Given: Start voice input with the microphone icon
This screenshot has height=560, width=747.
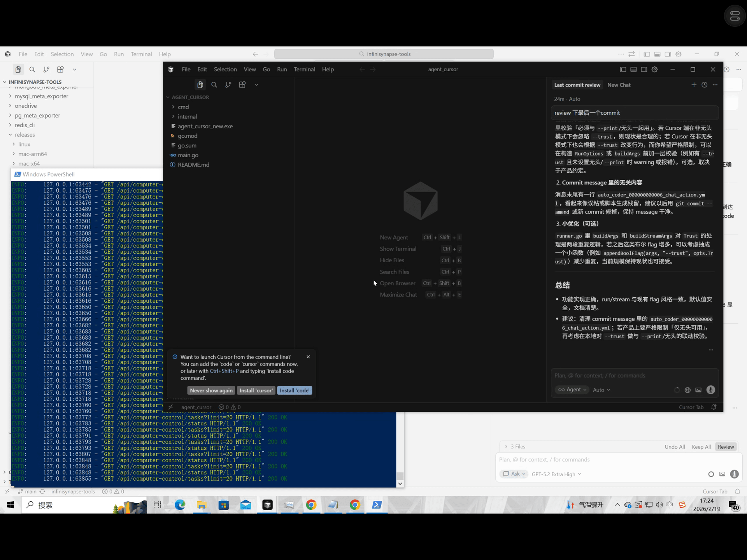Looking at the screenshot, I should [711, 390].
